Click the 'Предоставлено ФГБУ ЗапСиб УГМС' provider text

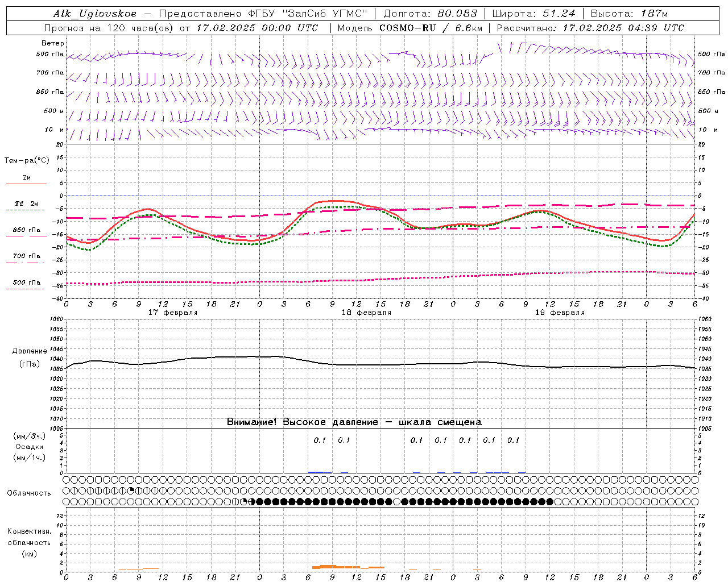pyautogui.click(x=263, y=14)
